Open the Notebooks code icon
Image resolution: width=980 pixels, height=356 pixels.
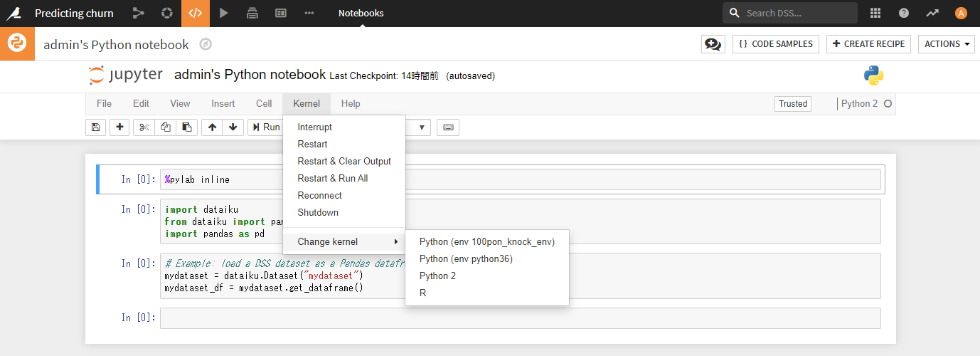(196, 13)
